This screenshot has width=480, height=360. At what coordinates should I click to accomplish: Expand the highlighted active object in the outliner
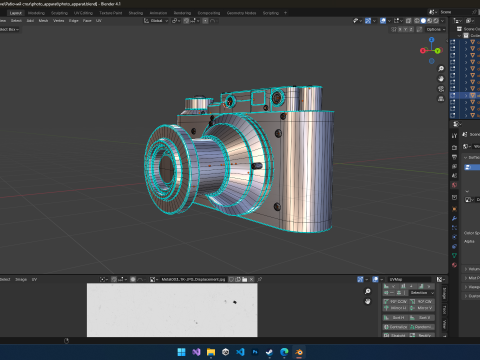(466, 95)
